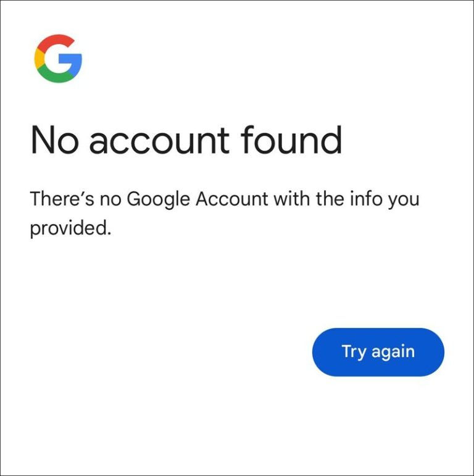Click the word 'found' in the heading
The image size is (474, 476).
pos(291,140)
